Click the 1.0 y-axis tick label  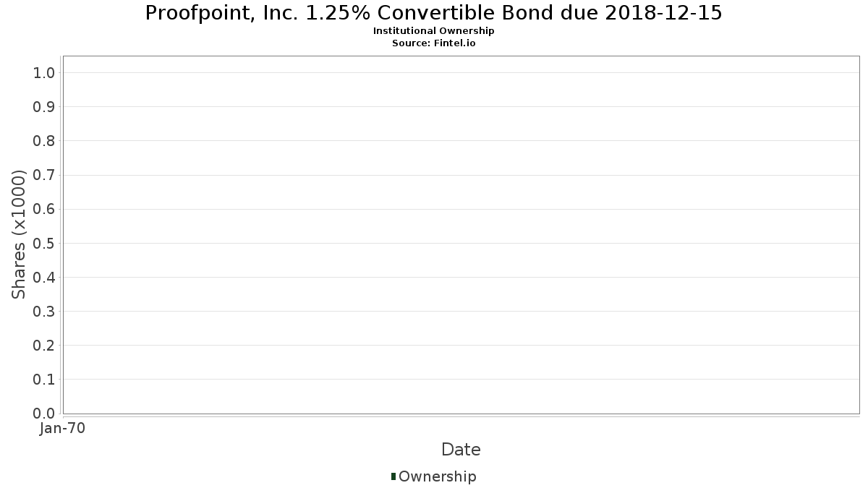(x=44, y=72)
